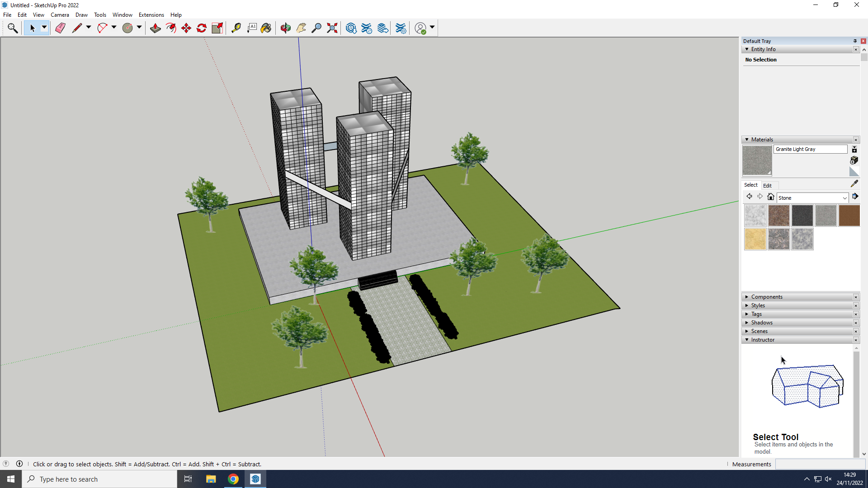Select the brown stone material swatch
Screen dimensions: 868x488
(x=849, y=216)
